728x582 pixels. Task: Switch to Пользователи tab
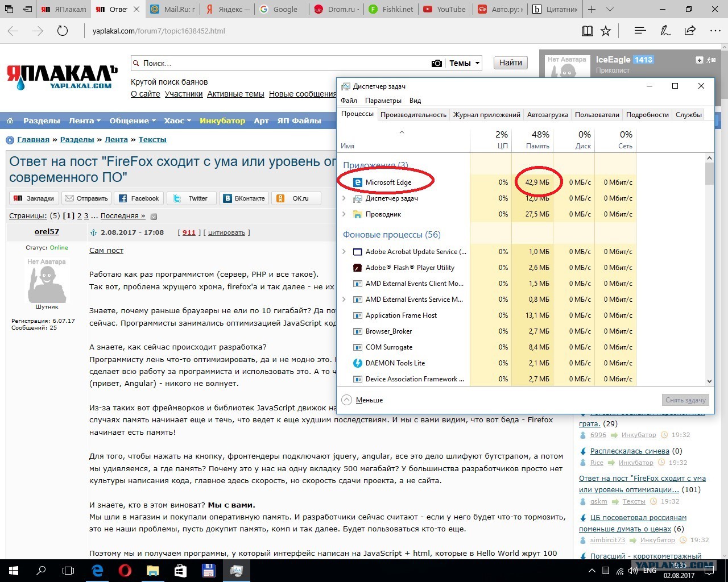(597, 114)
